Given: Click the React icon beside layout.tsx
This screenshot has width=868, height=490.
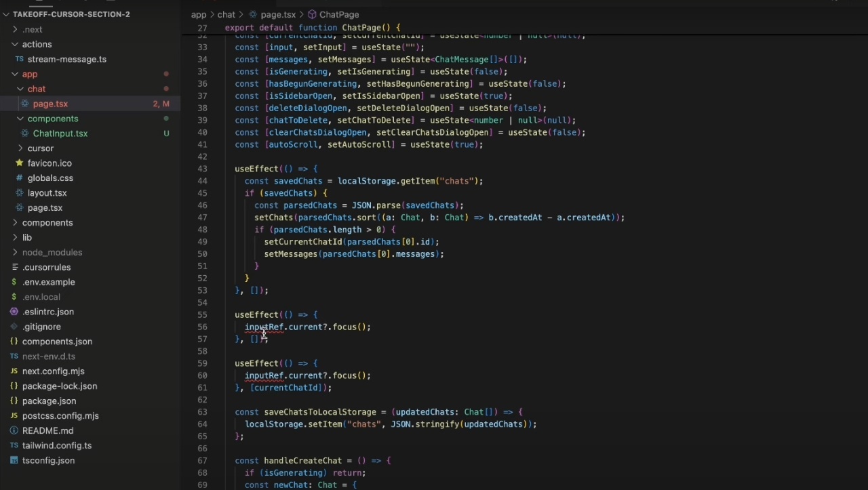Looking at the screenshot, I should (x=20, y=193).
